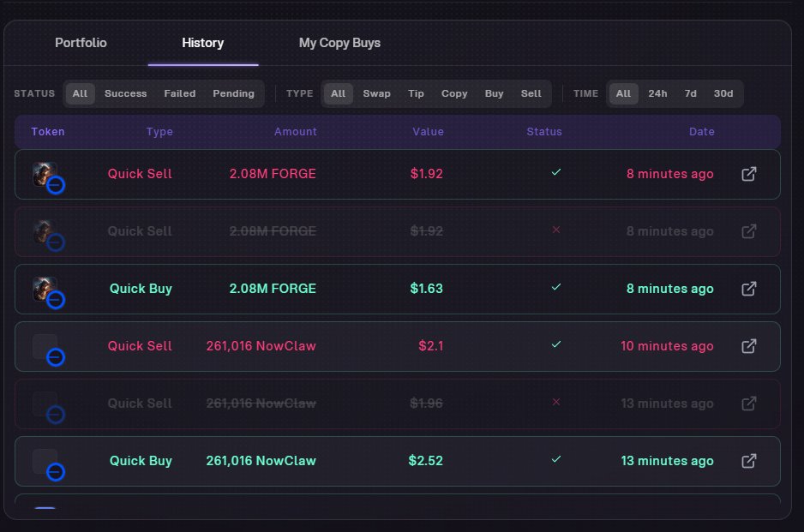The height and width of the screenshot is (532, 804).
Task: Click the external link on the NowClaw Quick Buy row
Action: pos(748,461)
